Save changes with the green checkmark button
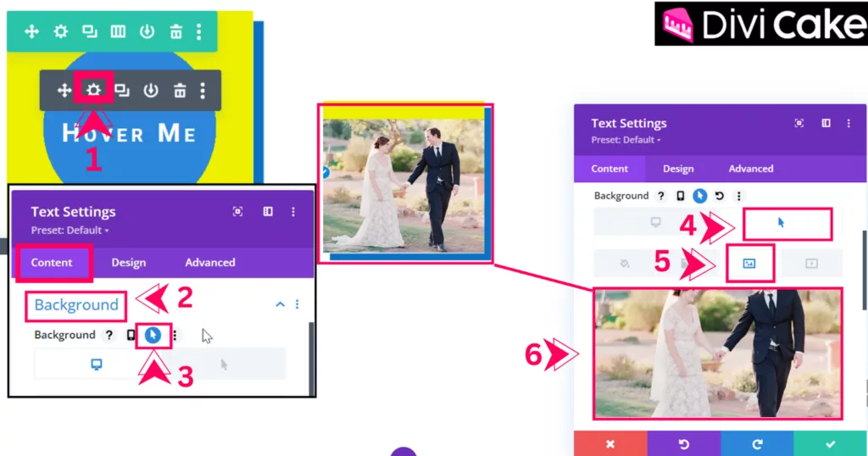 click(x=831, y=444)
